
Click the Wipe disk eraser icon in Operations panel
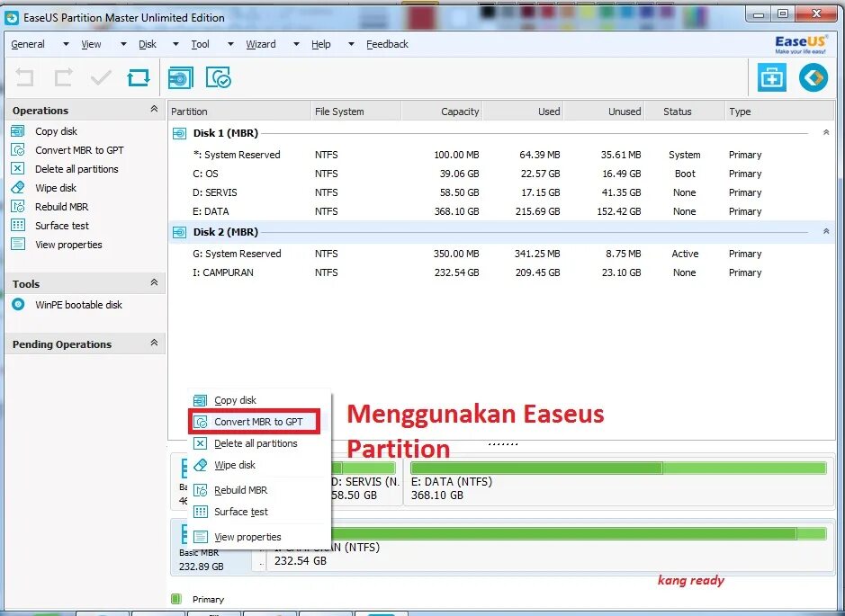18,187
